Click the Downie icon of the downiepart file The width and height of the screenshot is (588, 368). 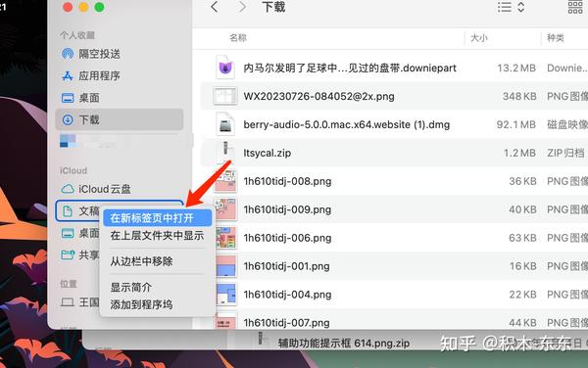point(225,68)
